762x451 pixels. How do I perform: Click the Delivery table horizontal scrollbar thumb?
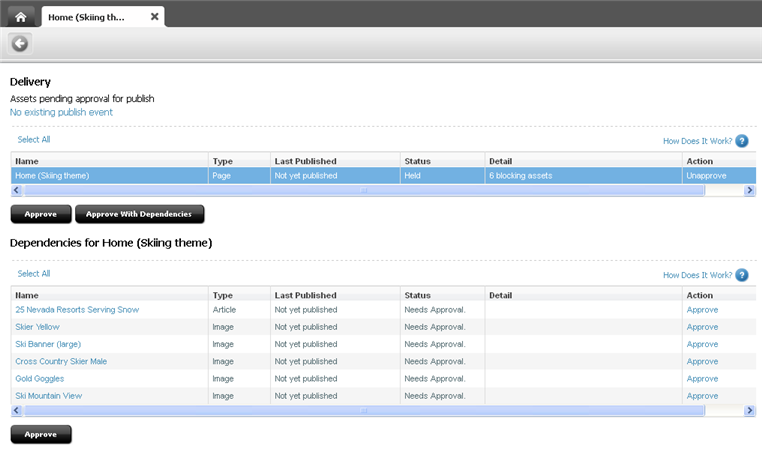[364, 191]
